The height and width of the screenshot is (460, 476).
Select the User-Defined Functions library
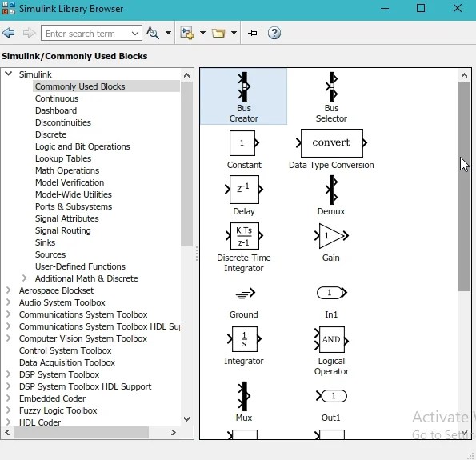pyautogui.click(x=80, y=266)
